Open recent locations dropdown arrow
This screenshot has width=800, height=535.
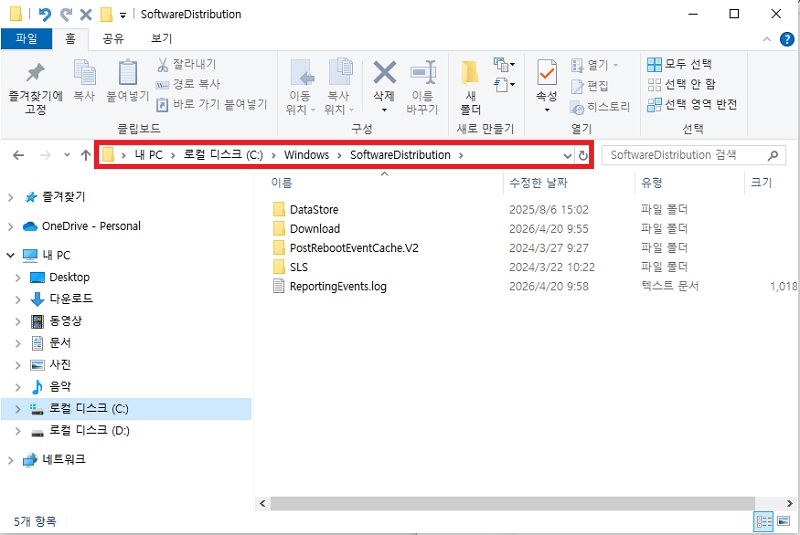tap(67, 155)
